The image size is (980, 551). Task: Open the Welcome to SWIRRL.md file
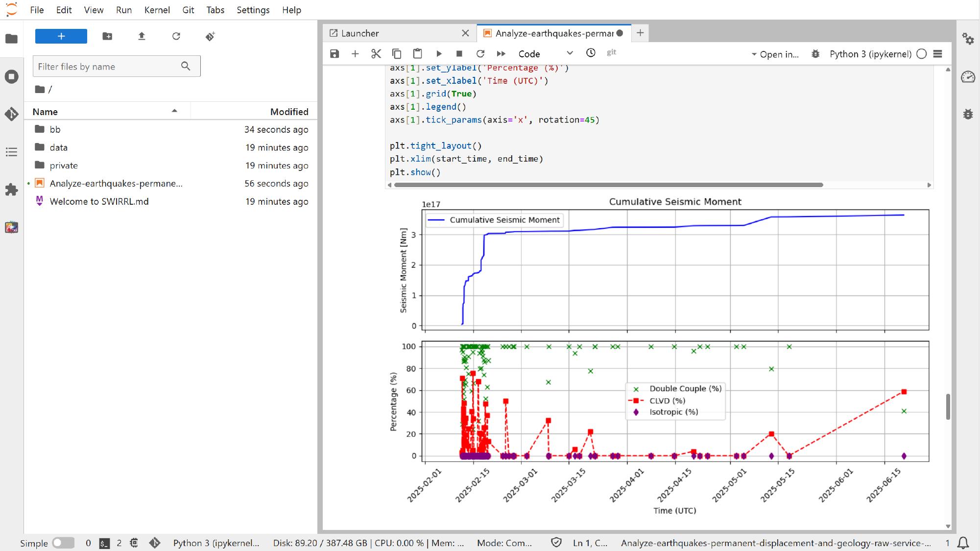coord(100,201)
